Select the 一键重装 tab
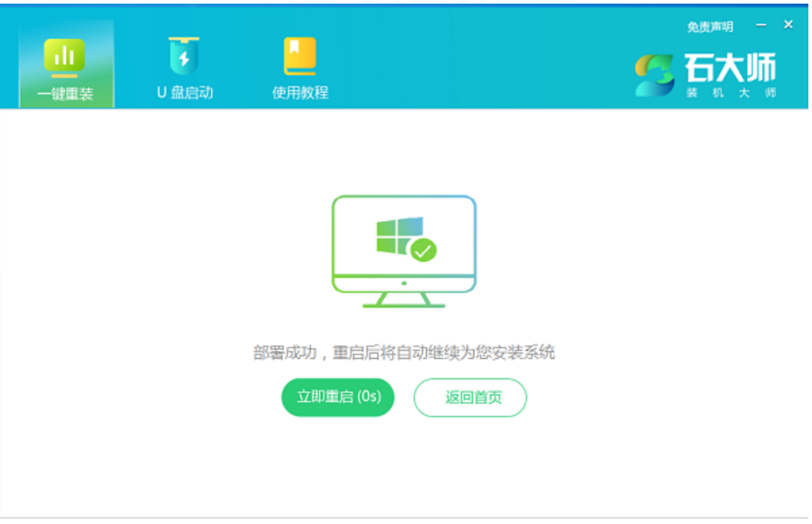Image resolution: width=812 pixels, height=524 pixels. (x=67, y=64)
